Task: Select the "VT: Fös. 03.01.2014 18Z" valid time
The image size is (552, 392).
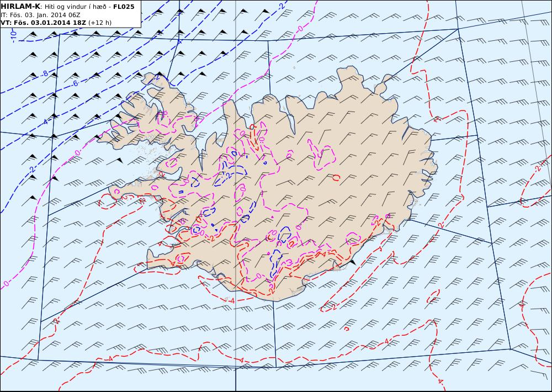Action: (x=43, y=23)
